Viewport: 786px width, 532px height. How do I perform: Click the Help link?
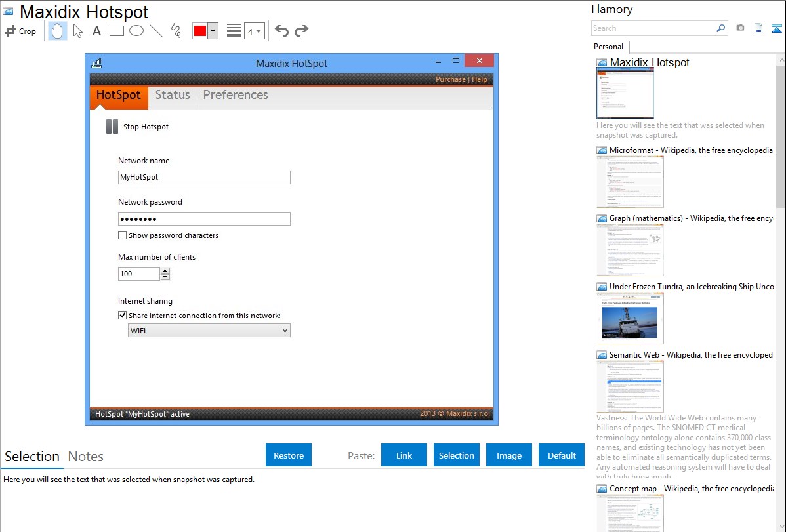coord(479,79)
